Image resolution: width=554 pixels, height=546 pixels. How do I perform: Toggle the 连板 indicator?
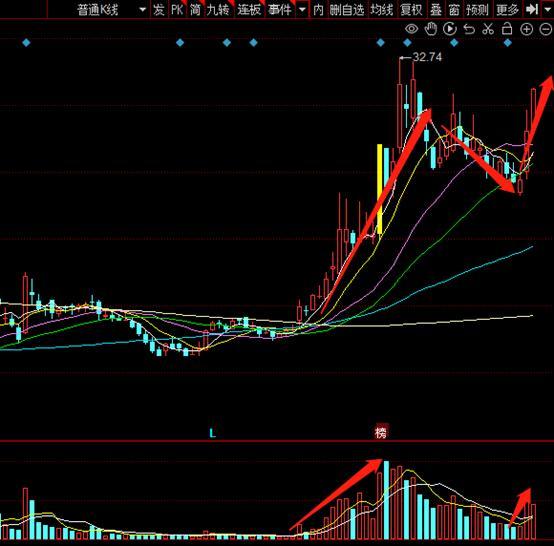click(x=249, y=10)
